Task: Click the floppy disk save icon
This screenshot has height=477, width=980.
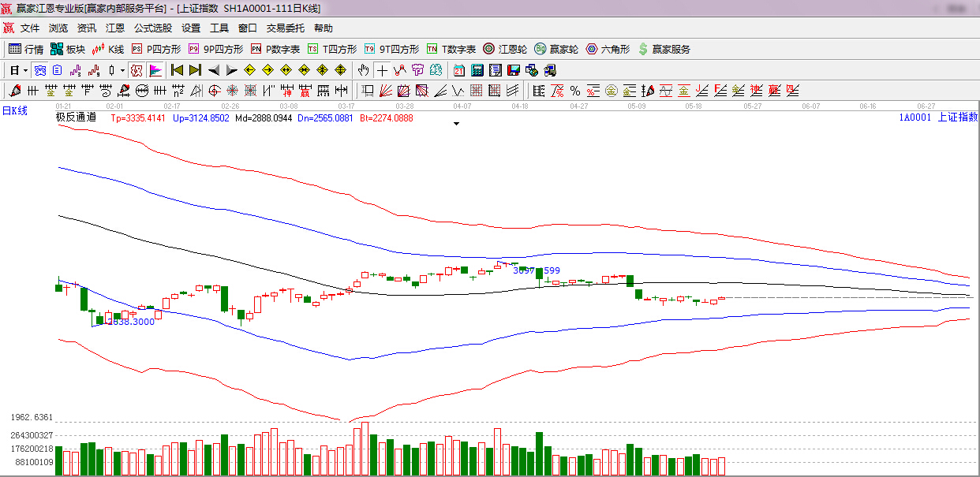Action: [514, 70]
